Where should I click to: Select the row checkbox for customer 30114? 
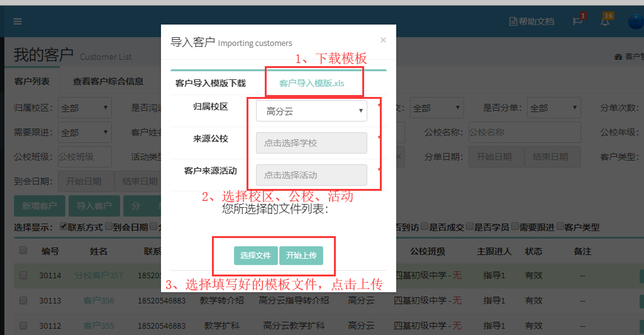23,275
